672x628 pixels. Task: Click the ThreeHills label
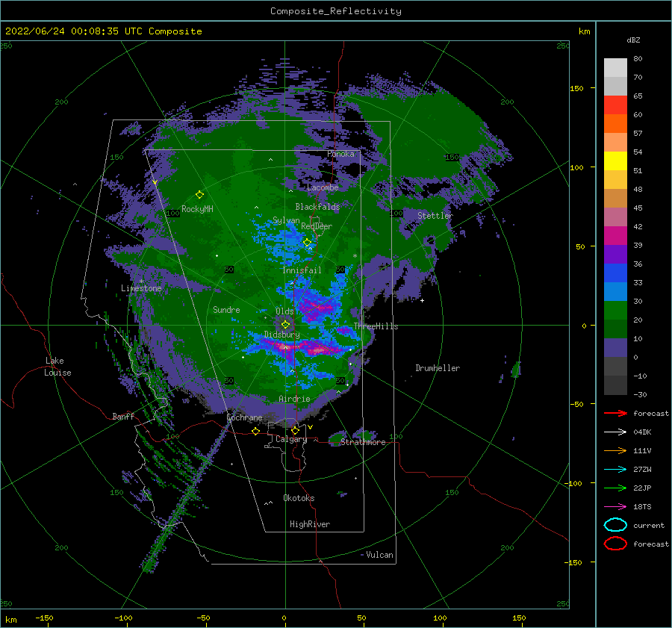click(x=376, y=326)
